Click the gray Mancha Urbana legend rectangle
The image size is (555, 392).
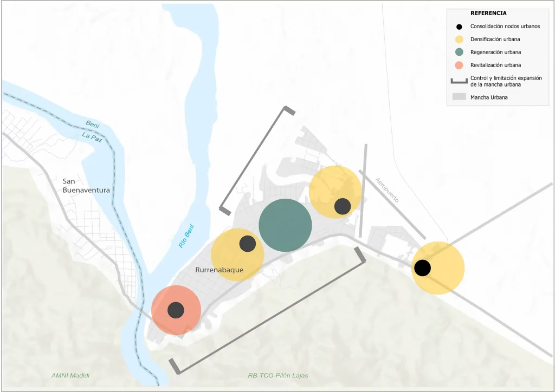459,97
